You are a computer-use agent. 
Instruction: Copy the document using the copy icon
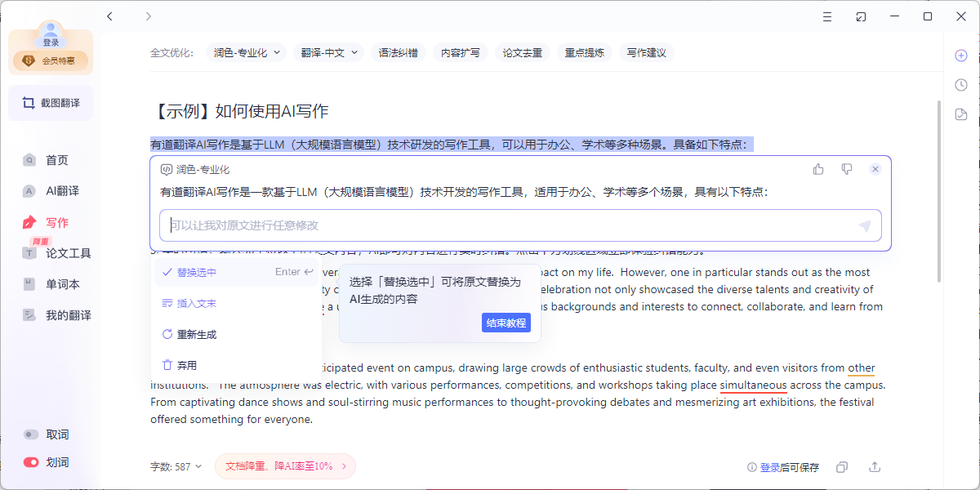[x=842, y=466]
